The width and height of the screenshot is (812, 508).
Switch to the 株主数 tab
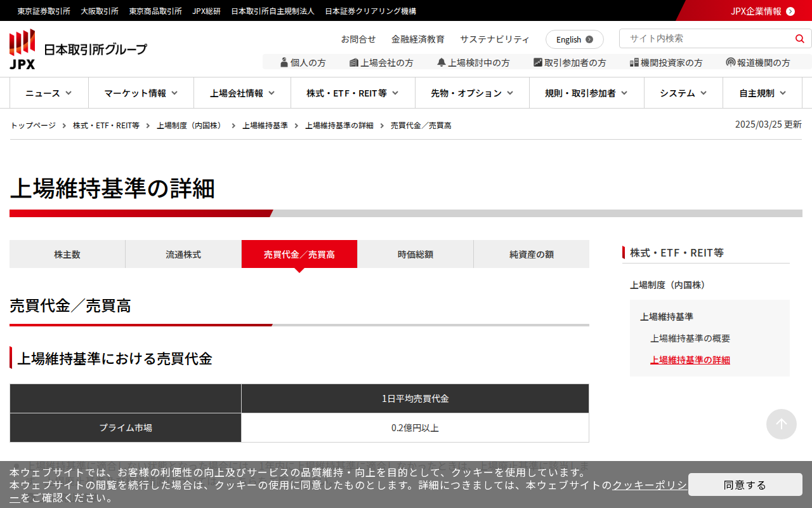click(67, 254)
